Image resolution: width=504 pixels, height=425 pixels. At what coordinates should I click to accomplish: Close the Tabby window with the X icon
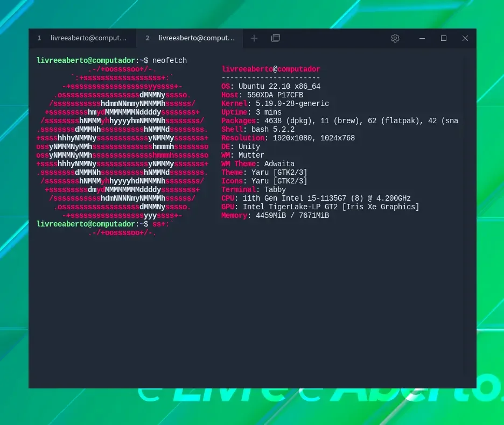(x=465, y=38)
